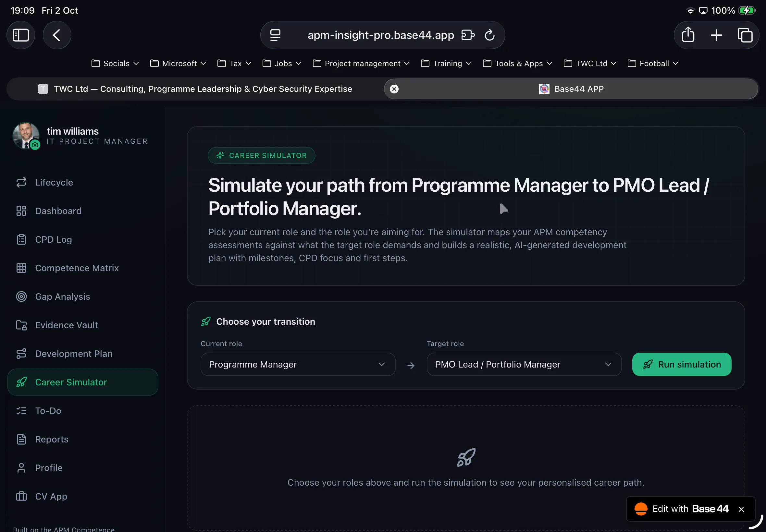
Task: Open the Reports sidebar item
Action: (83, 439)
